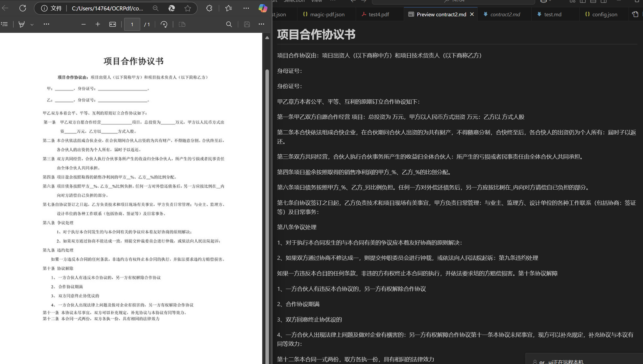Toggle the editor layout split orientation
643x364 pixels.
pyautogui.click(x=635, y=14)
